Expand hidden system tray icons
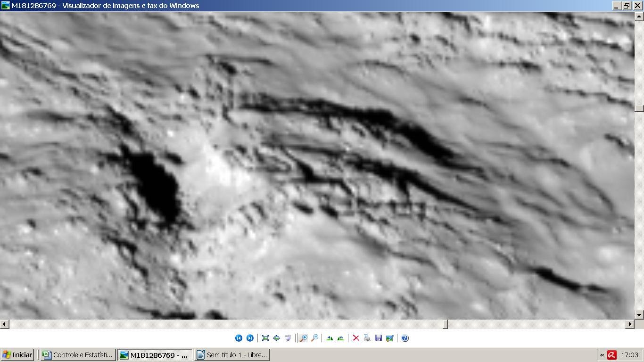644x362 pixels. (x=602, y=355)
